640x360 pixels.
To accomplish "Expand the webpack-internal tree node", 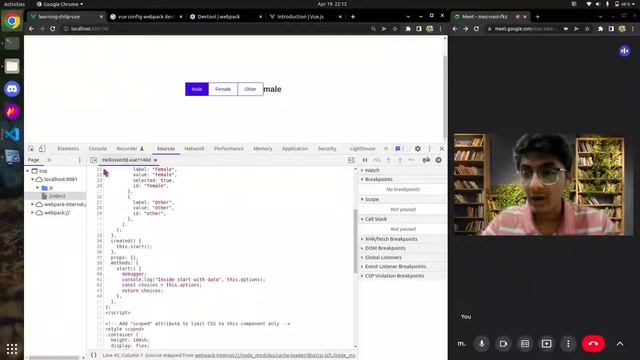I will [33, 204].
